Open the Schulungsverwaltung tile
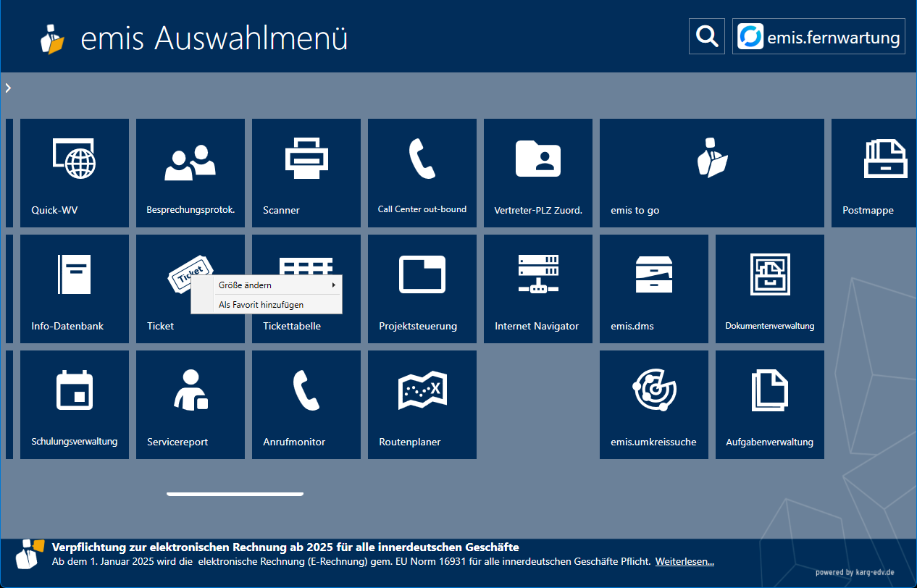 coord(75,405)
